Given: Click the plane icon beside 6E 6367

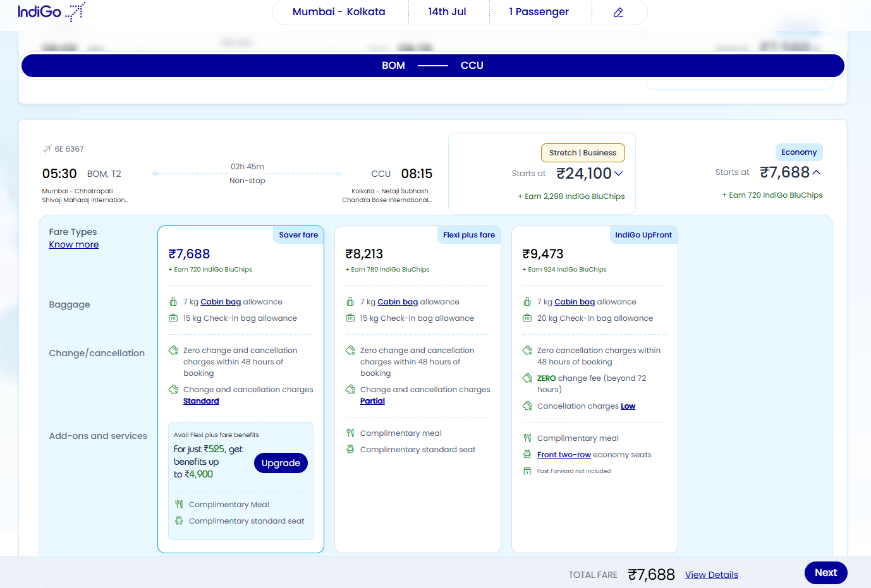Looking at the screenshot, I should tap(47, 149).
